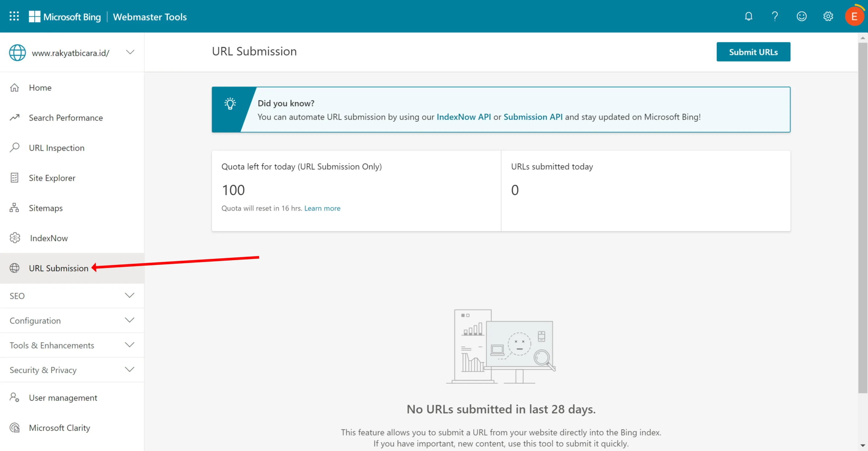Click the scrollbar up arrow
This screenshot has height=451, width=868.
pos(863,38)
